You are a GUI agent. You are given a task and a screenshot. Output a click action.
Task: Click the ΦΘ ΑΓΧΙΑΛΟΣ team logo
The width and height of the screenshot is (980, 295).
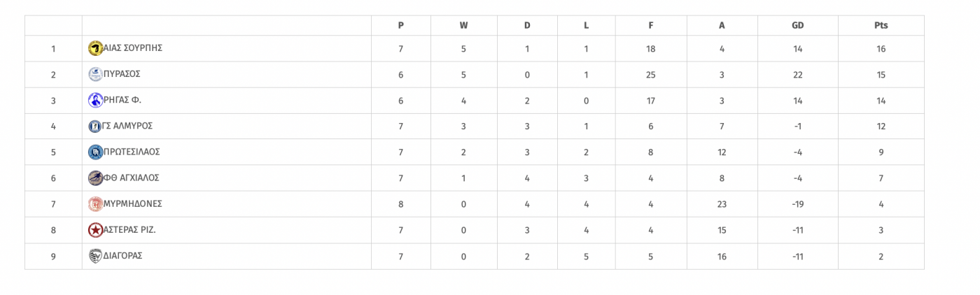coord(95,178)
